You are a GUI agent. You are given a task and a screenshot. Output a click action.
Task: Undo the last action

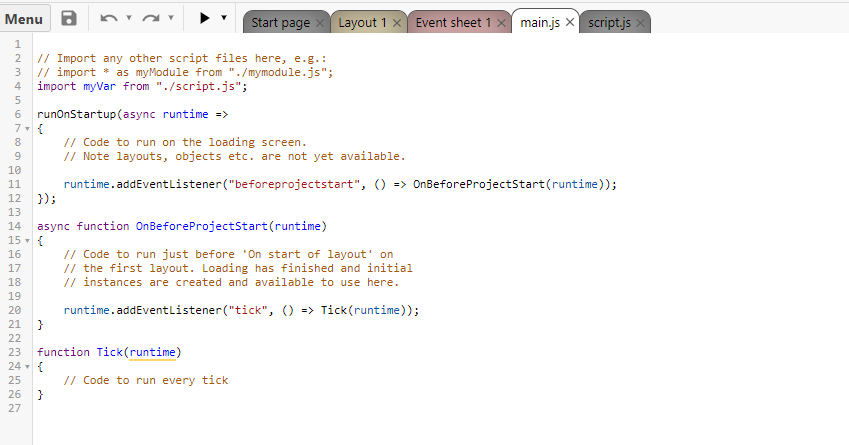tap(109, 18)
